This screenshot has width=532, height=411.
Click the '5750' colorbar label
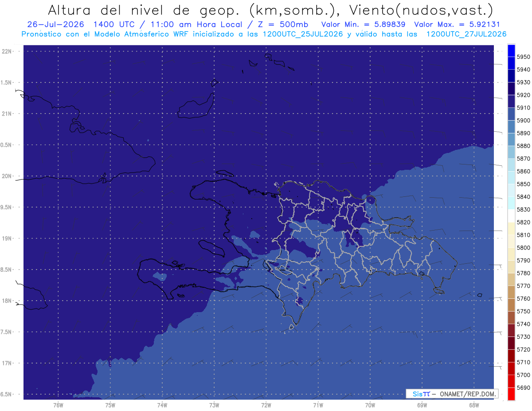[x=524, y=311]
